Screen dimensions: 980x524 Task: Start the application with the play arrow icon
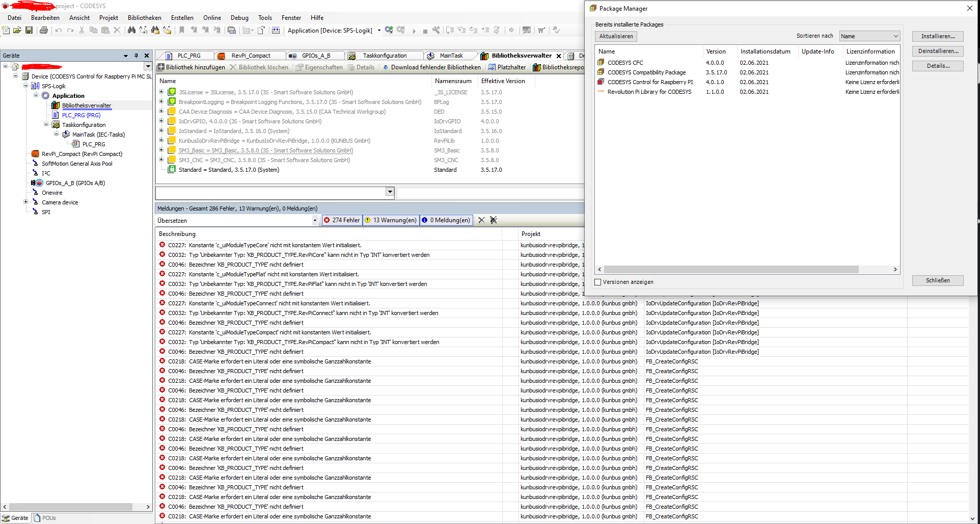[x=414, y=31]
